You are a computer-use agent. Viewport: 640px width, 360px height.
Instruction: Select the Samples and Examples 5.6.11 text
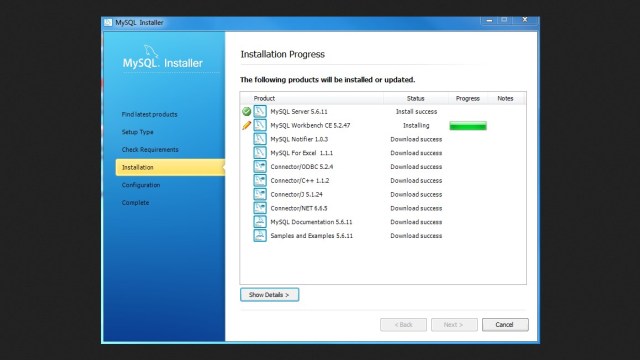(x=311, y=236)
